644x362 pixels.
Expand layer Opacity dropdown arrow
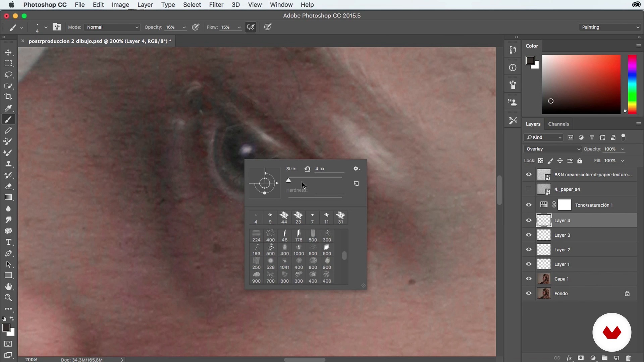(x=623, y=149)
